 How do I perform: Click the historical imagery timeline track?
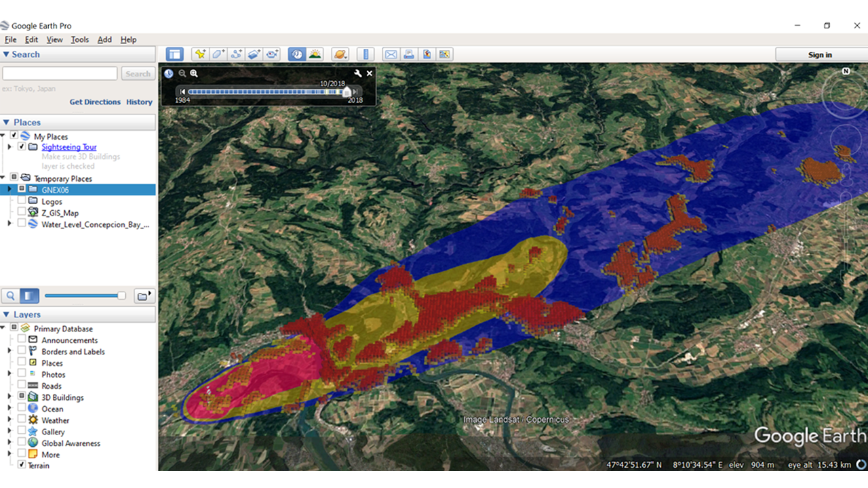269,91
